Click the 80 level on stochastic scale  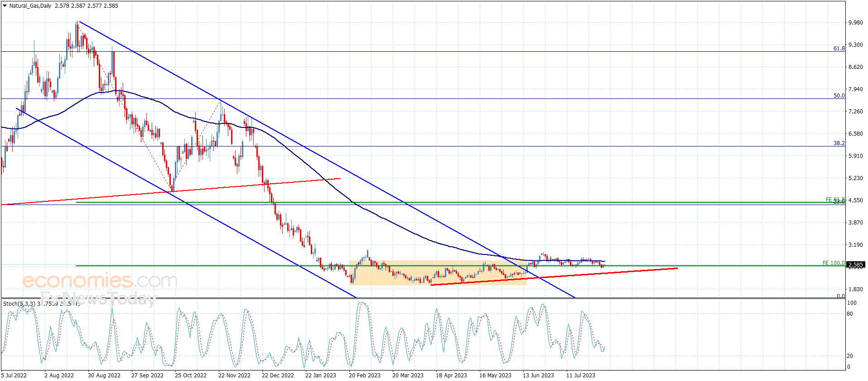[x=850, y=314]
